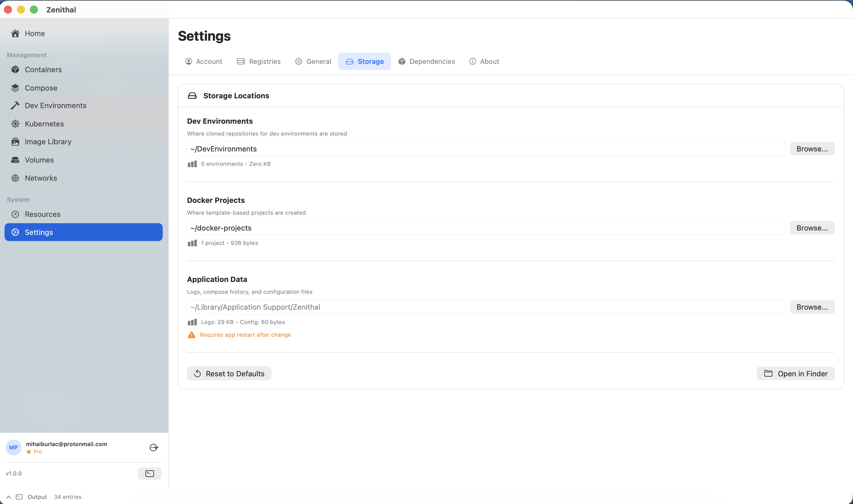853x504 pixels.
Task: Open the terminal icon next to v1.0.0
Action: point(149,473)
